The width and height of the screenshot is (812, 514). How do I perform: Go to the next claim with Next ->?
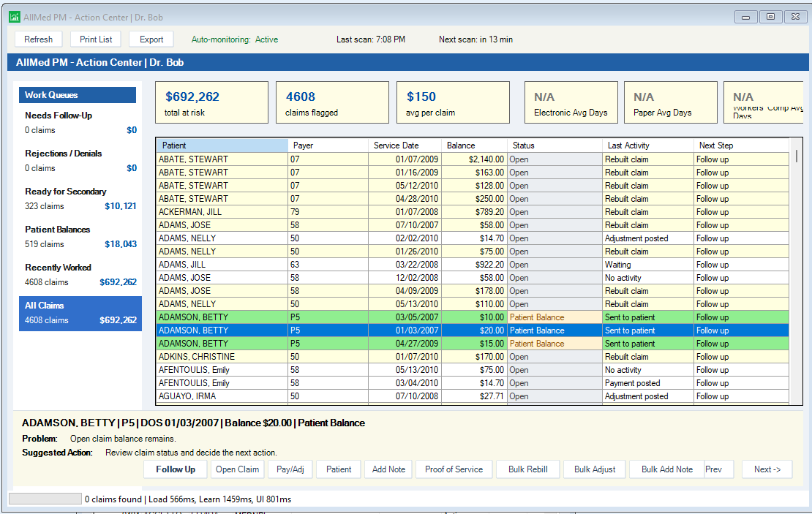[767, 469]
